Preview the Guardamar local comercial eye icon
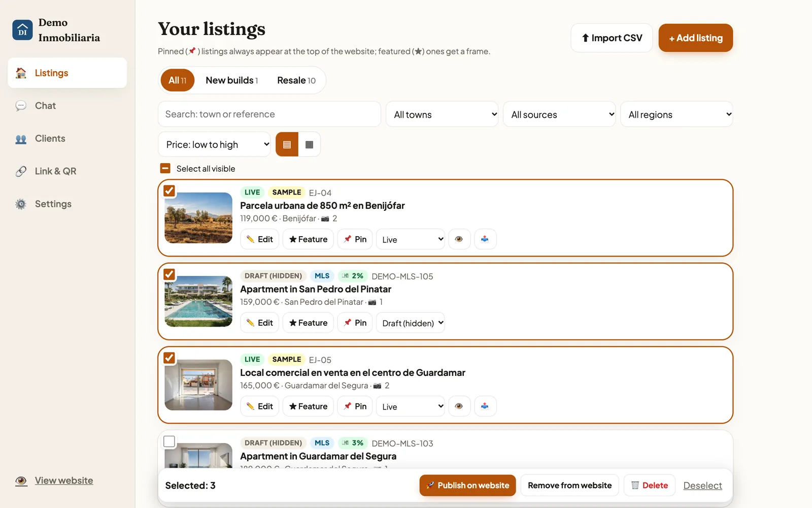812x508 pixels. [x=459, y=406]
